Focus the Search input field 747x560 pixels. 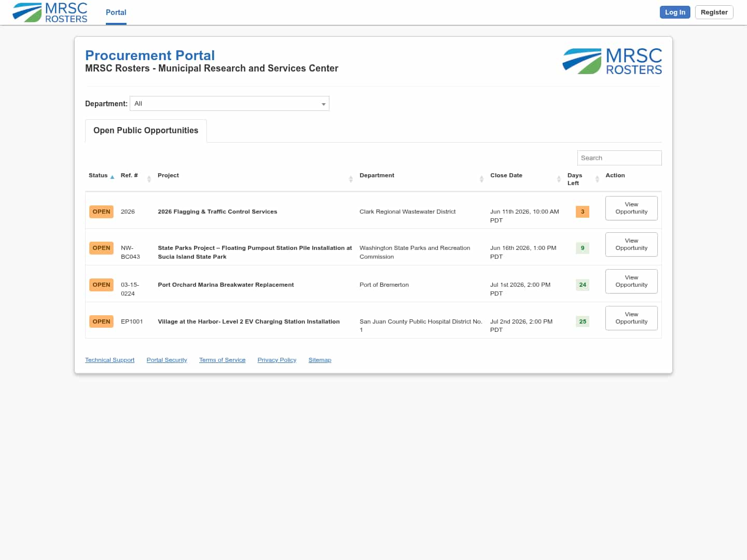[x=619, y=158]
